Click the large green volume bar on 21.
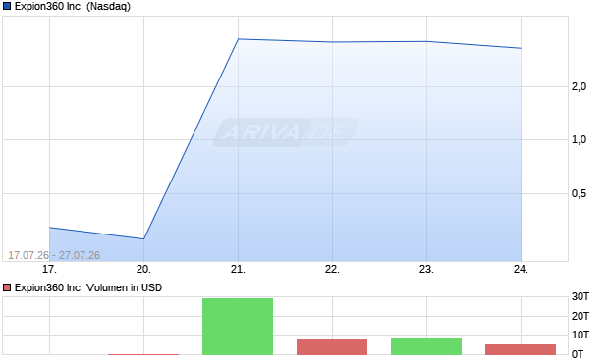 coord(238,327)
